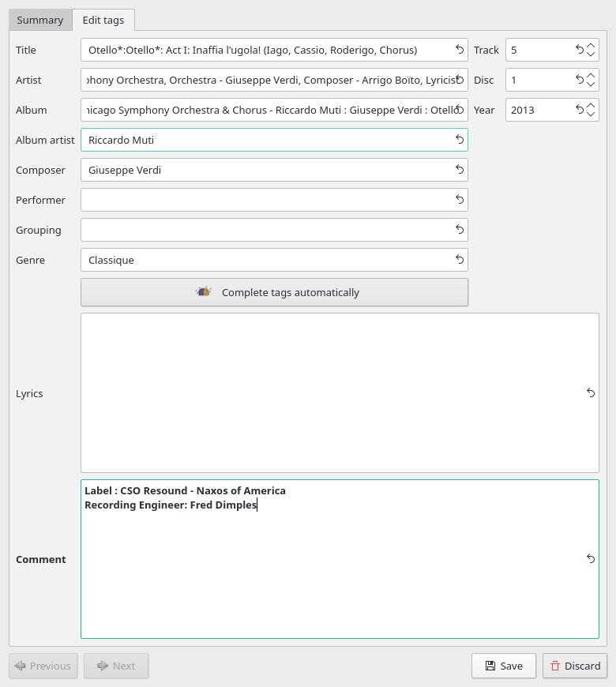Reset the Composer field using its undo arrow

tap(460, 170)
